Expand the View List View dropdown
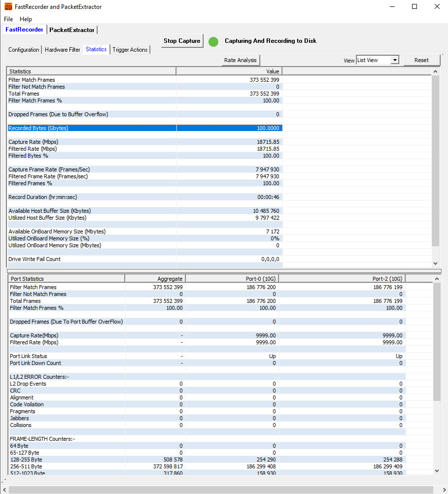Viewport: 448px width, 494px height. 395,60
